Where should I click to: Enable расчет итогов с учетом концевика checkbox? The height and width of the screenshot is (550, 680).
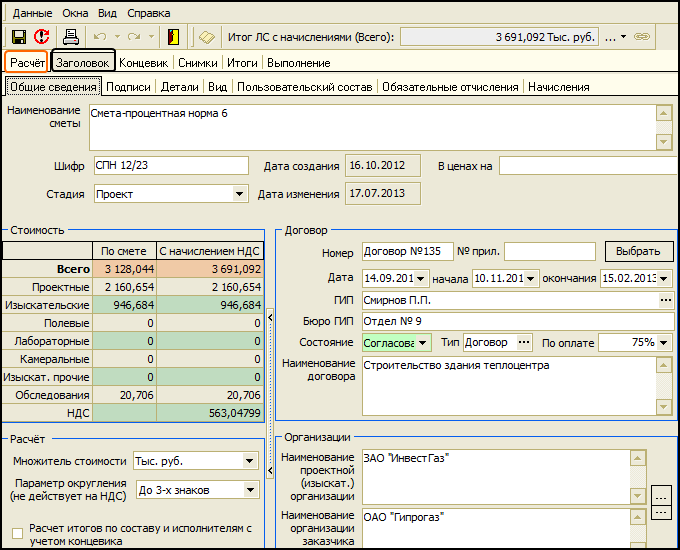[x=17, y=533]
